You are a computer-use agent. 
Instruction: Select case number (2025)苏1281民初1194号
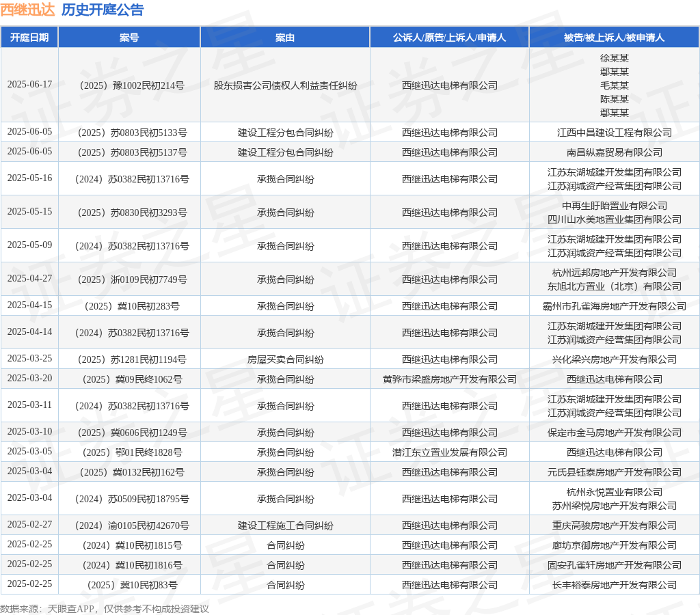129,359
